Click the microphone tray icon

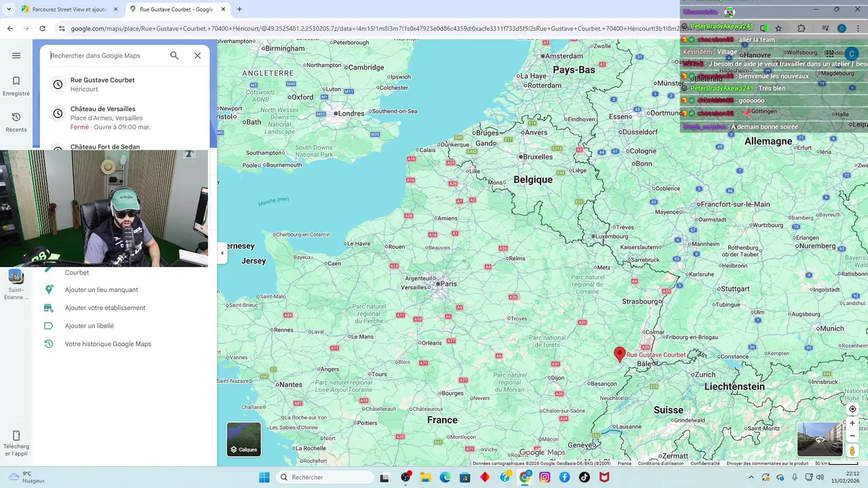click(x=795, y=477)
